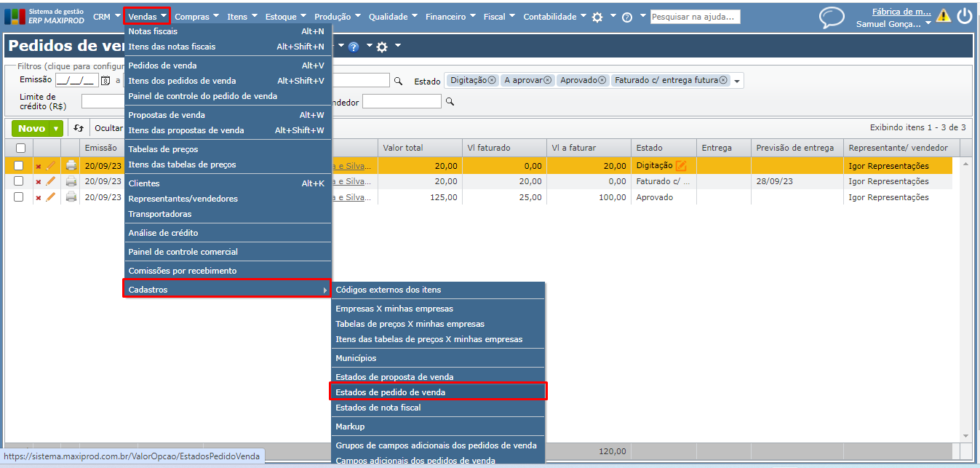
Task: Click the orange edit icon beside Digitação
Action: [681, 166]
